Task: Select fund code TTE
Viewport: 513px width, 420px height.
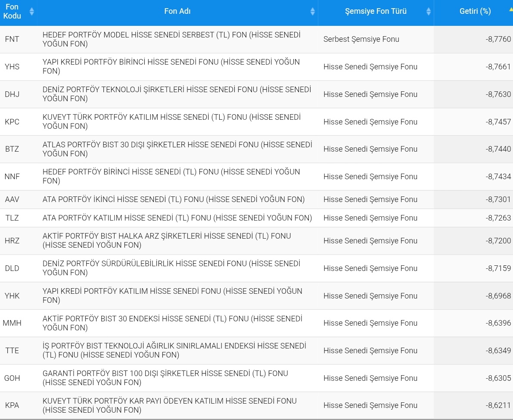Action: point(12,351)
